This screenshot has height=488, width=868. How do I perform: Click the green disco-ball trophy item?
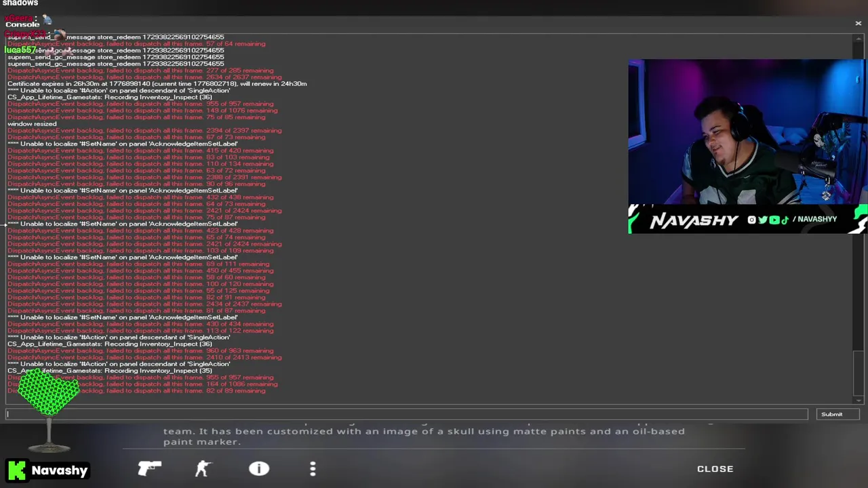click(49, 411)
